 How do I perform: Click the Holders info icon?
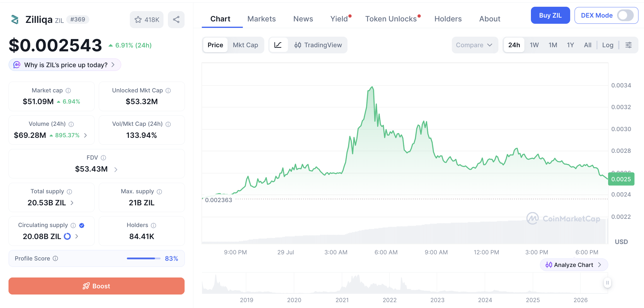(154, 225)
